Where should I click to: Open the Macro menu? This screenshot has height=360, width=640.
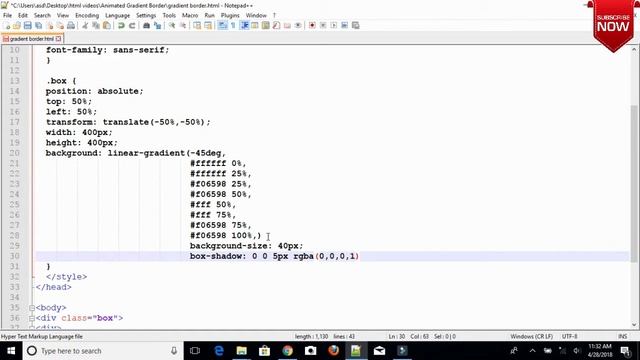190,15
